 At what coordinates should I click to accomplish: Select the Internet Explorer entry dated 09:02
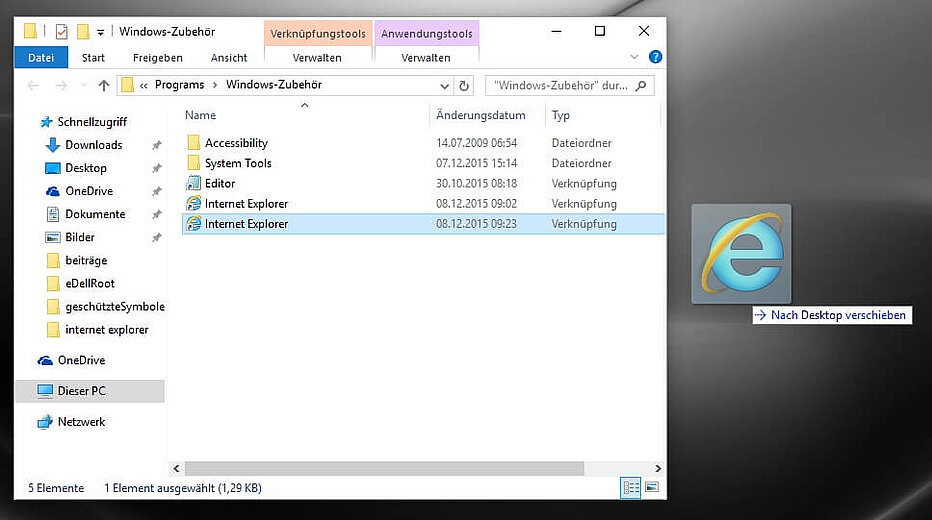[x=423, y=203]
